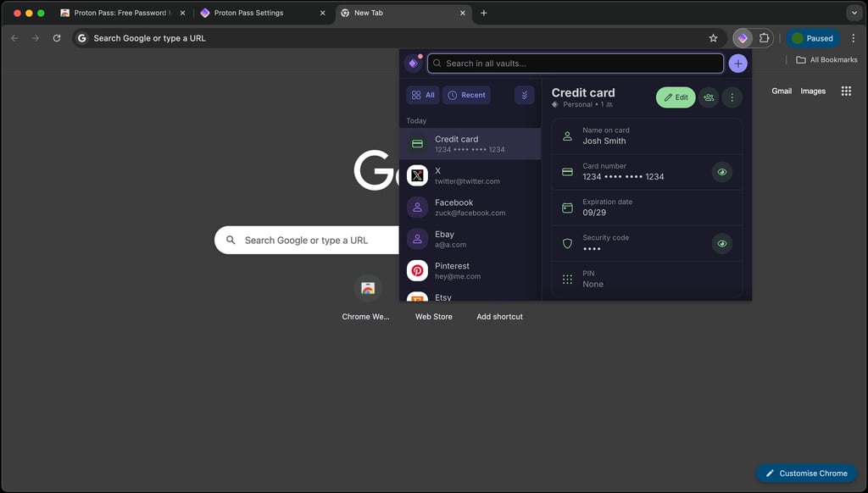
Task: Click hey@me.com under Pinterest
Action: (458, 277)
